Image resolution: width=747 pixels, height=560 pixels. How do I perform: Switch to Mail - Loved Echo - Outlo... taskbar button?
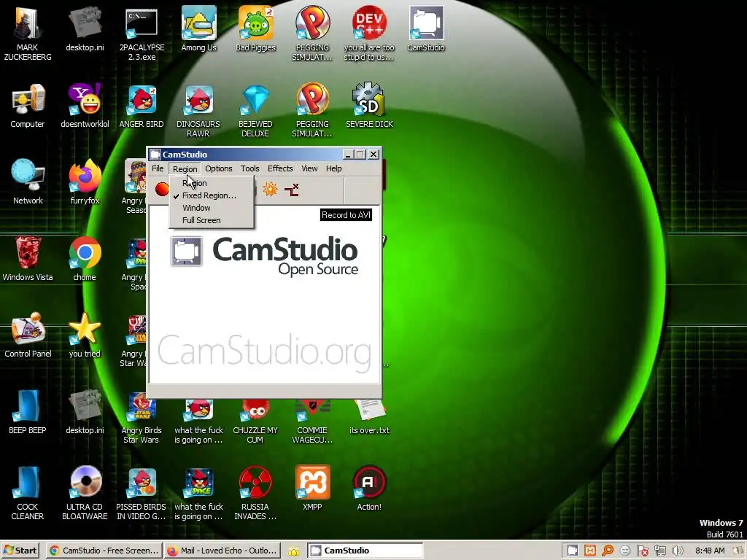[222, 551]
